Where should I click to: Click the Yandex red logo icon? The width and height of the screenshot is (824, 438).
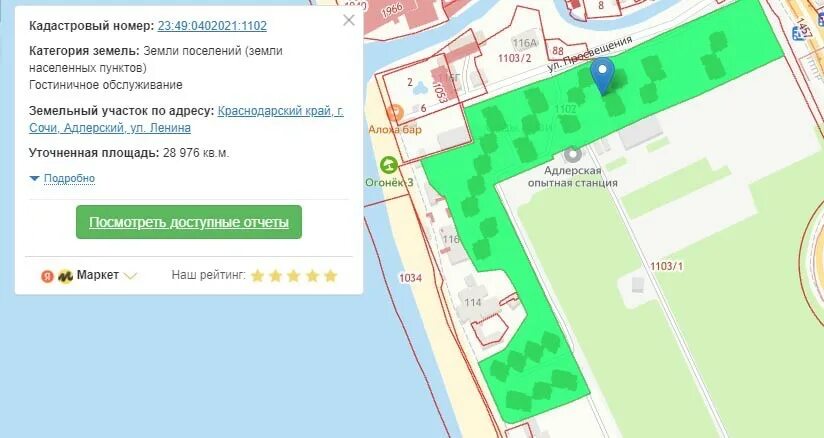coord(47,276)
